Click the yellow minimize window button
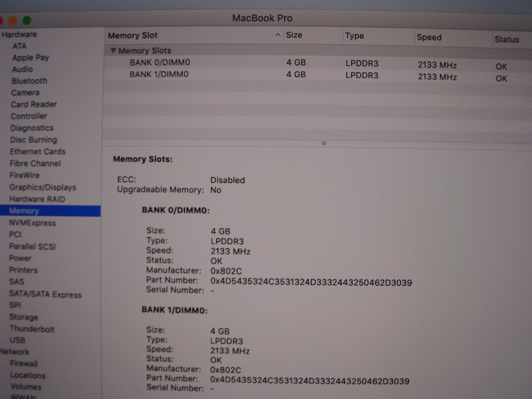This screenshot has width=532, height=399. click(x=13, y=21)
